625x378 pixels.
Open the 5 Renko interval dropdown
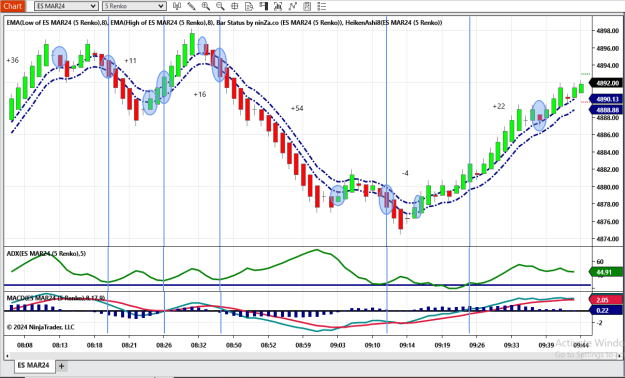[x=134, y=6]
